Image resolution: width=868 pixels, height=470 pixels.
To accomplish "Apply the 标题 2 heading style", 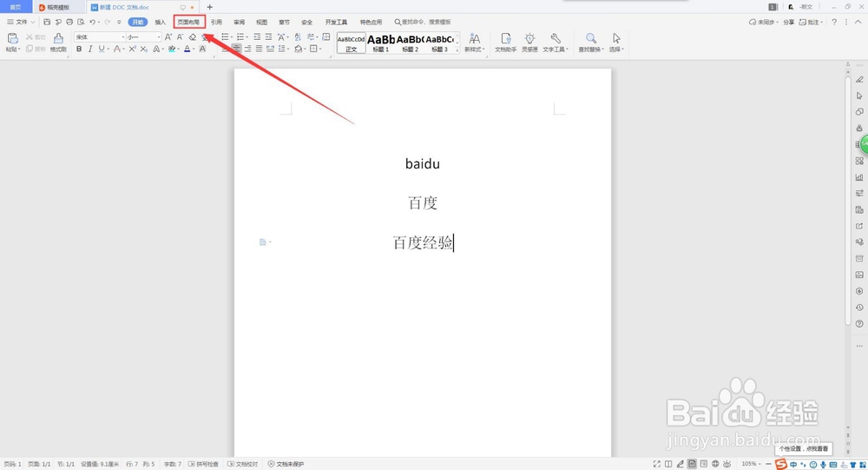I will click(411, 43).
